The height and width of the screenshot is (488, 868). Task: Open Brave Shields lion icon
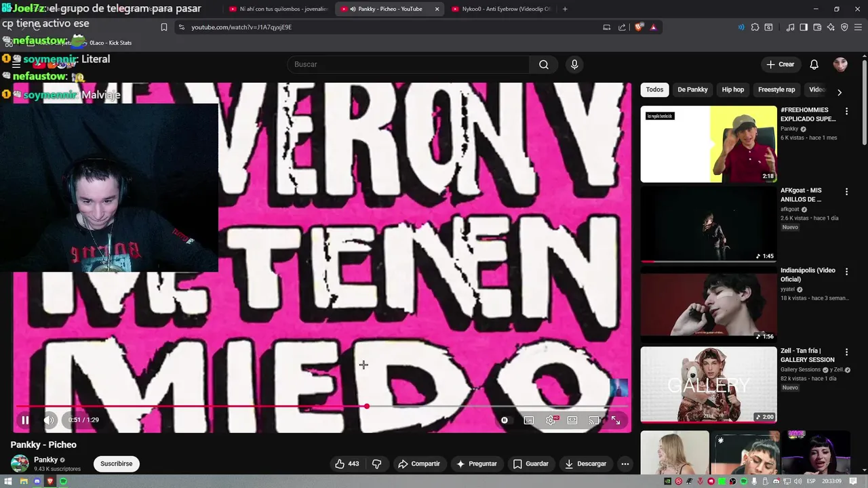639,27
